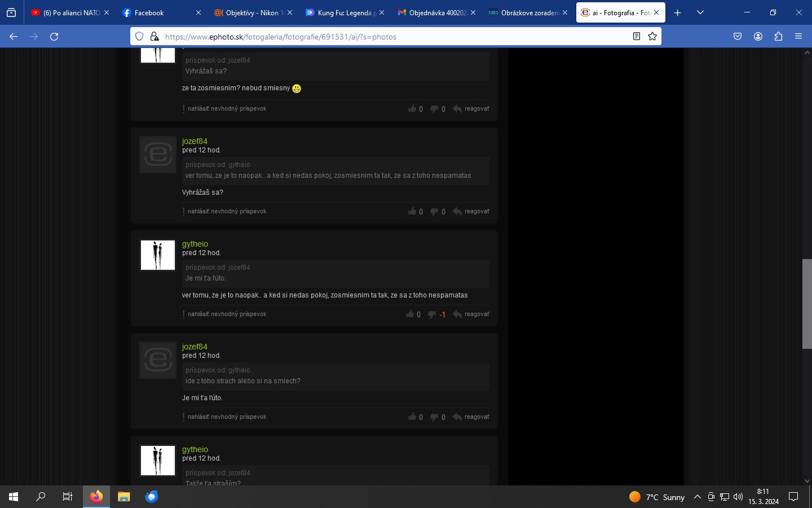Thumbs down gytheio's comment showing -1
Screen dimensions: 812x508
[x=432, y=314]
